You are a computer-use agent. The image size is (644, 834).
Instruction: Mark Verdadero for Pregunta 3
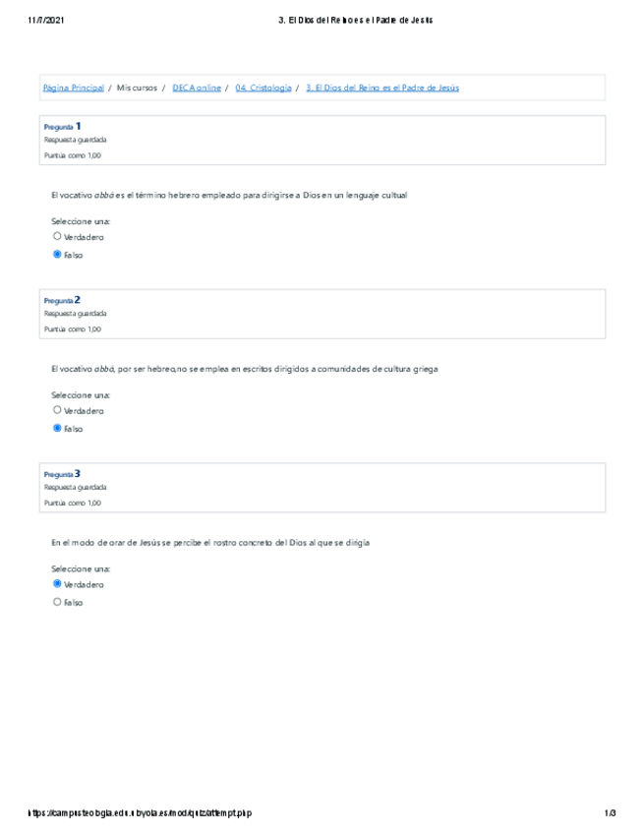coord(57,584)
